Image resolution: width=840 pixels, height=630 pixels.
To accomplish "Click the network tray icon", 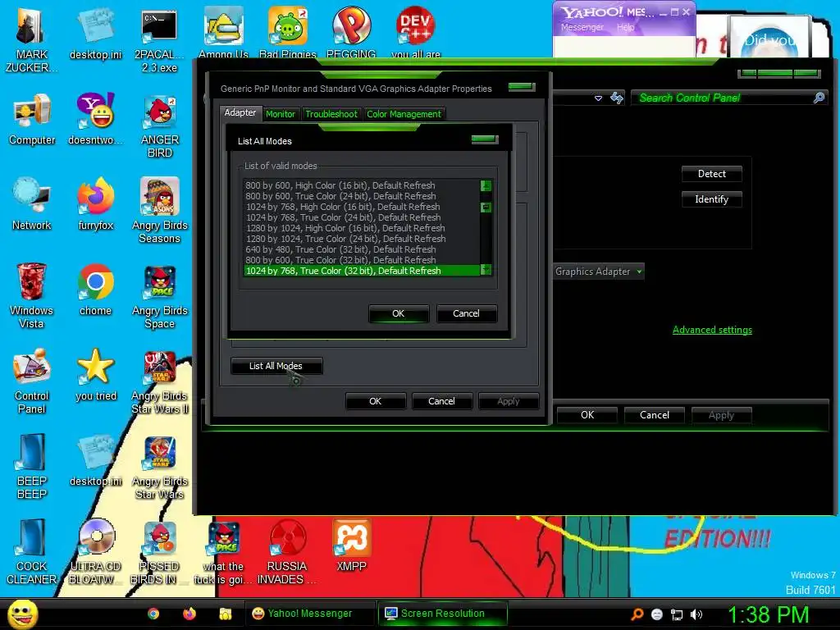I will (677, 614).
